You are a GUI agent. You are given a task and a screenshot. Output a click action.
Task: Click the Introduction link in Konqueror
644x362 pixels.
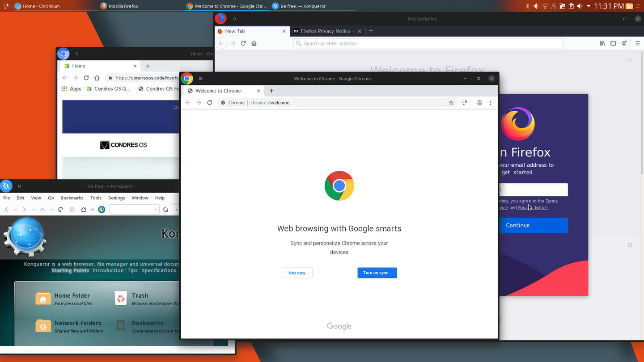click(108, 270)
